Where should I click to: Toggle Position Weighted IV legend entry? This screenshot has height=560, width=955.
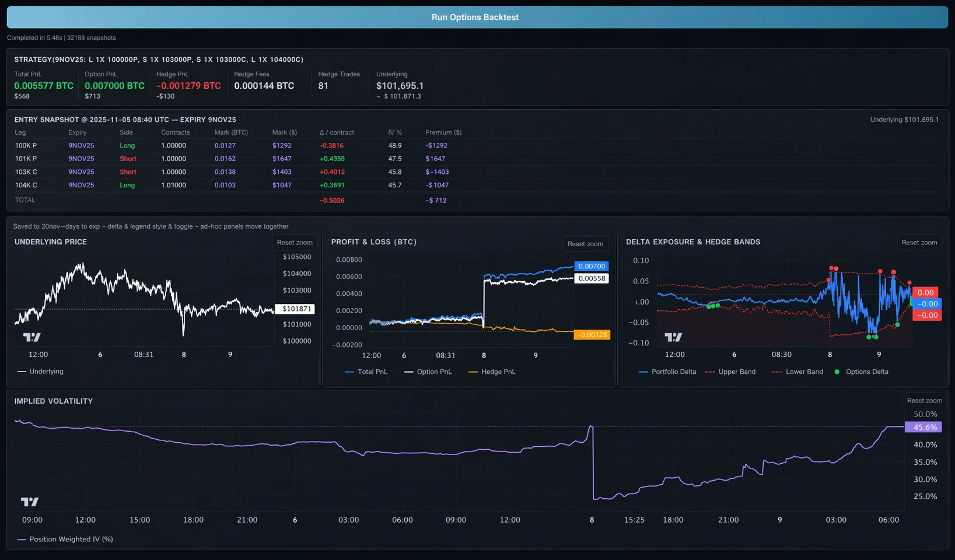point(65,539)
